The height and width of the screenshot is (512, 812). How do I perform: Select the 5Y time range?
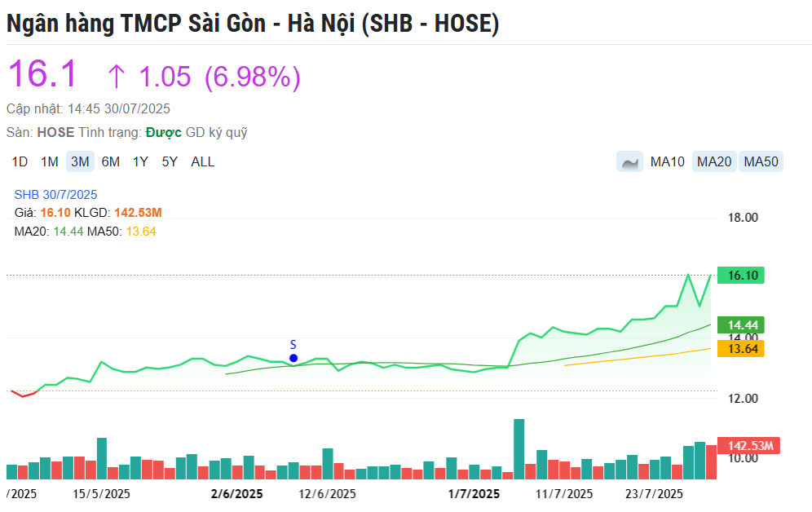[x=170, y=162]
